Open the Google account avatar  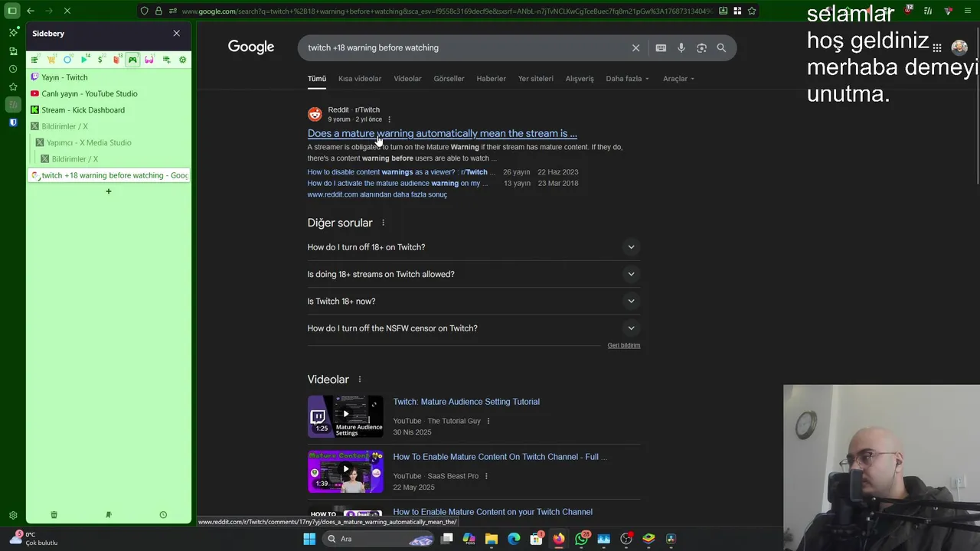[x=959, y=47]
